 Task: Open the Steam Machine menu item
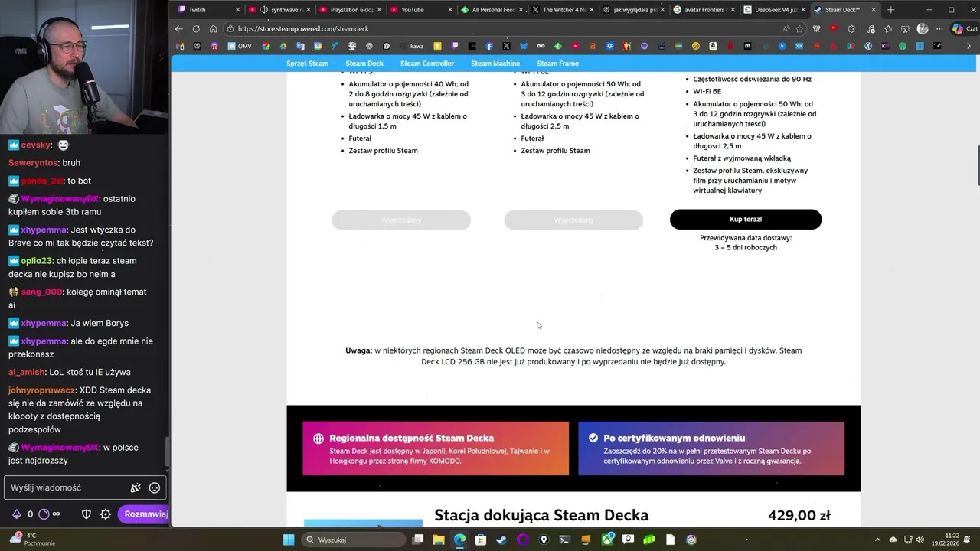[x=495, y=64]
